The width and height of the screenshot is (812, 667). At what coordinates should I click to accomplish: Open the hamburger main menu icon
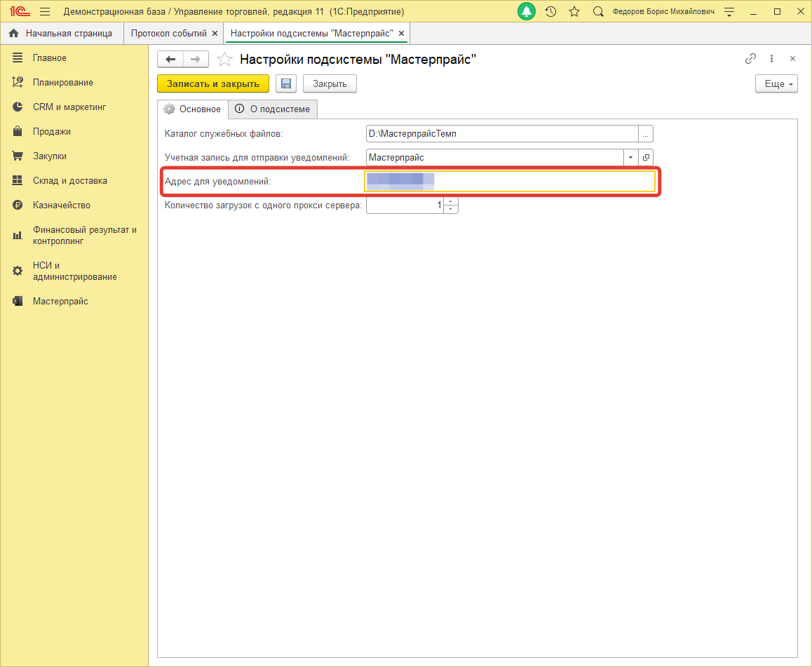point(45,12)
